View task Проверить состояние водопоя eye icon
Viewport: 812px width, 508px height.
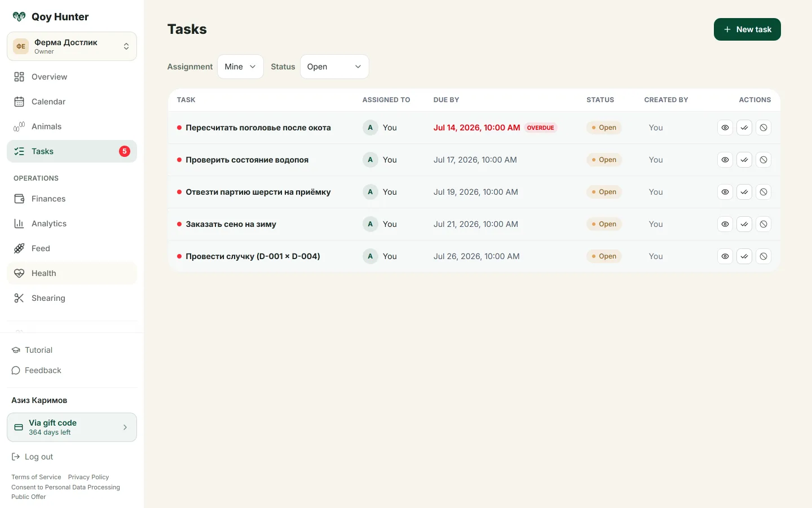pyautogui.click(x=725, y=160)
